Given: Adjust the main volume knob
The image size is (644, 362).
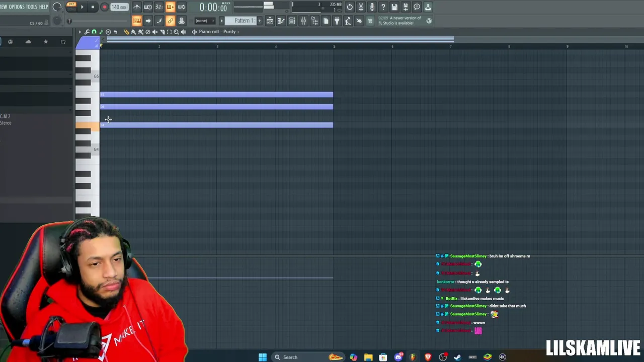Looking at the screenshot, I should coord(57,7).
